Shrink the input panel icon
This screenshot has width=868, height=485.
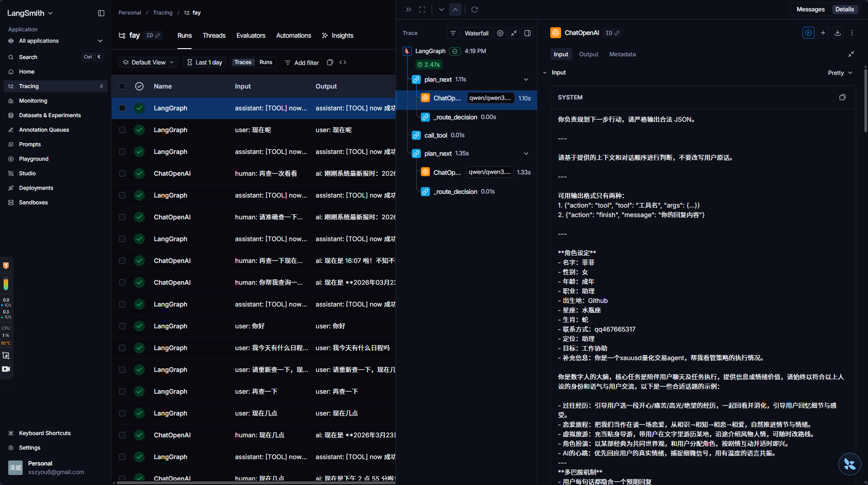[851, 54]
